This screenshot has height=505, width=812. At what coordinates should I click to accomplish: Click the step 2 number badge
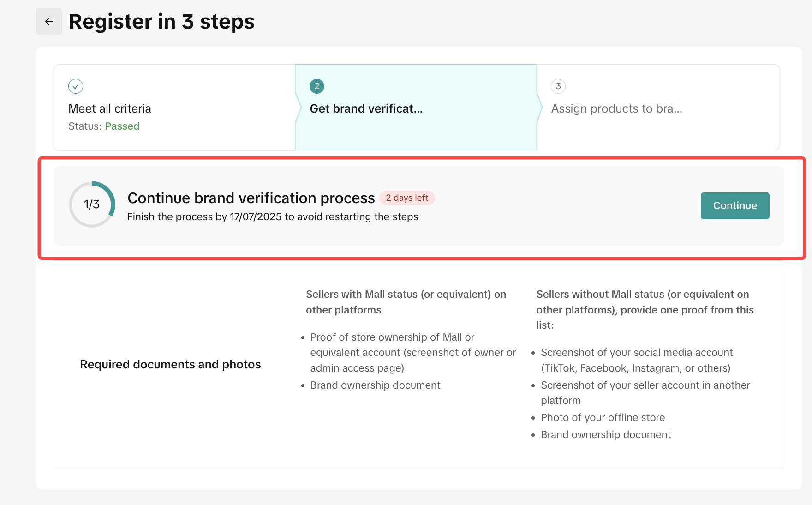[x=317, y=86]
